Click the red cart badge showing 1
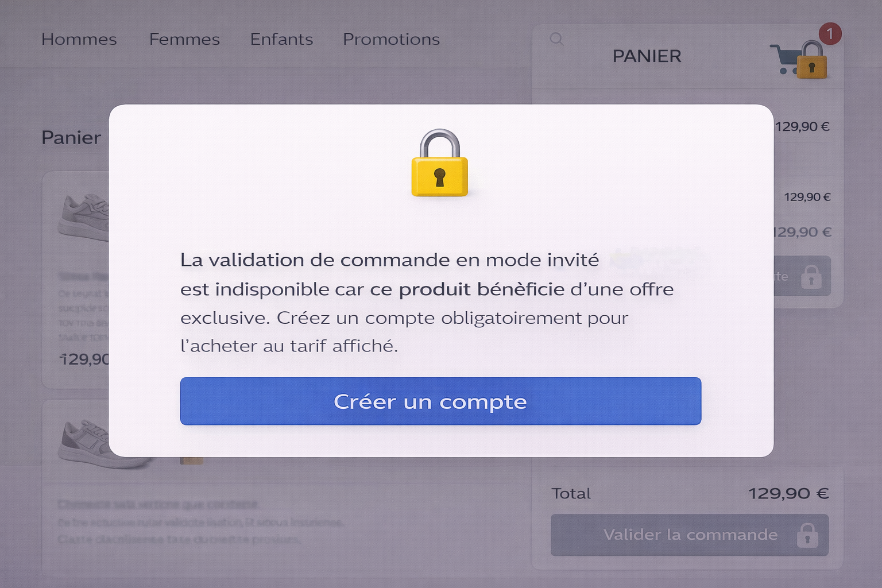 click(830, 34)
